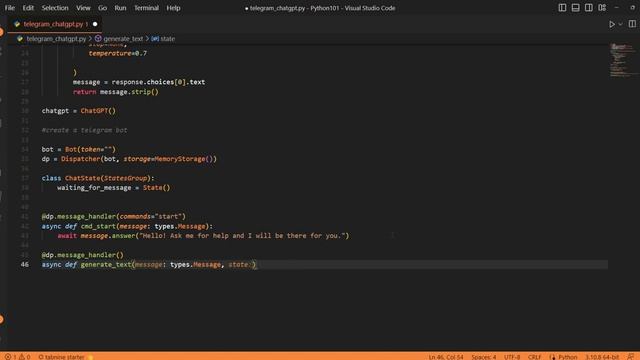
Task: Run the Python file with play button
Action: 612,24
